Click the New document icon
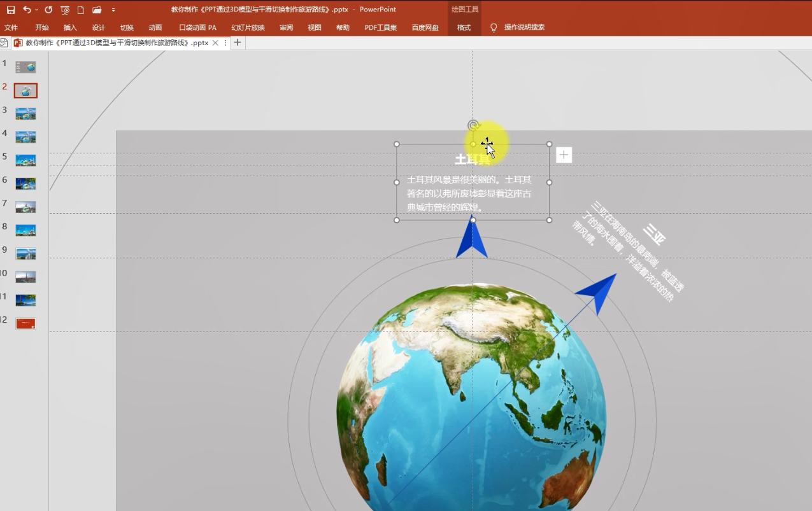The width and height of the screenshot is (812, 511). [80, 10]
